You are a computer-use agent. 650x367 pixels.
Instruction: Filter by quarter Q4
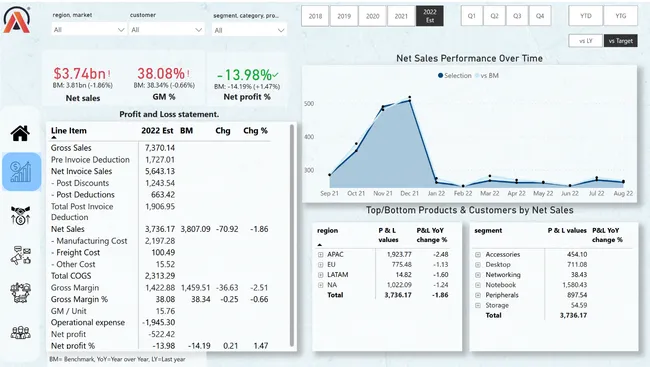540,16
